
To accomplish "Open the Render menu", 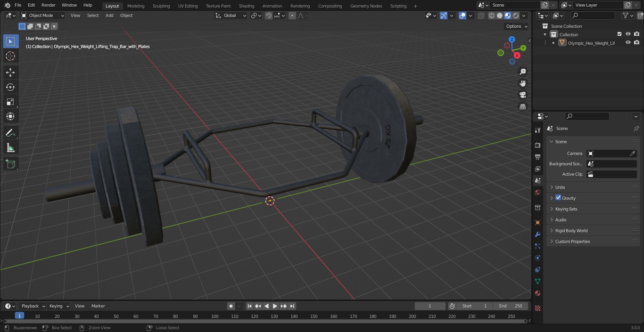I will click(49, 5).
